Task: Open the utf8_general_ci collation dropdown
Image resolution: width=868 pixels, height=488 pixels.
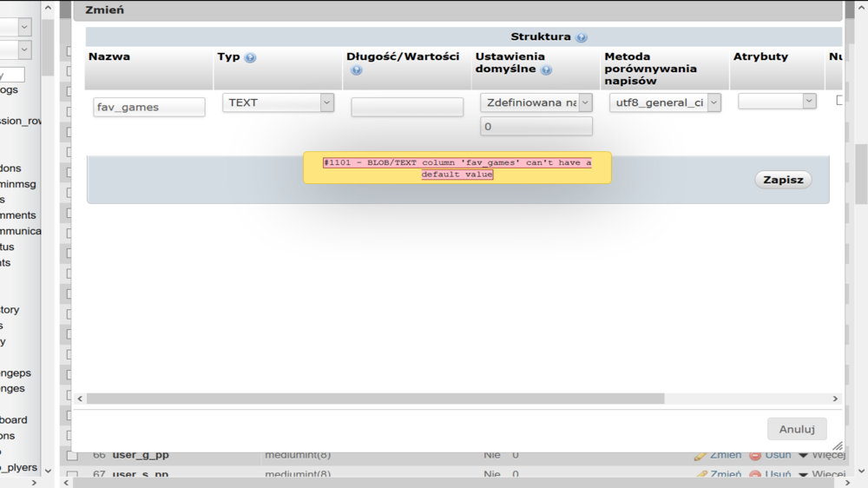Action: click(x=665, y=102)
